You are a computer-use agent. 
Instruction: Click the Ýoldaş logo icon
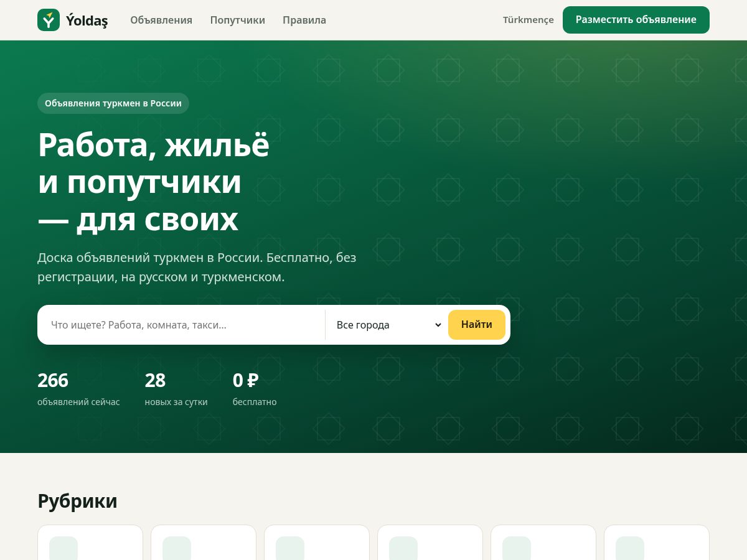(49, 20)
